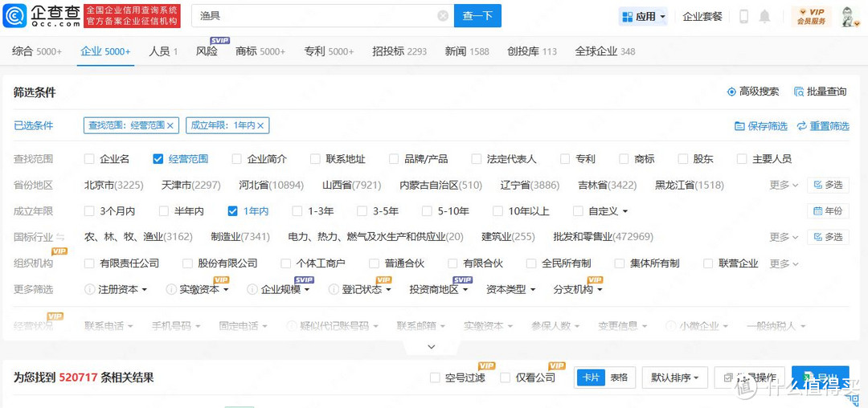Click 多选 for 省份地区 row
Screen dimensions: 868x408
828,185
